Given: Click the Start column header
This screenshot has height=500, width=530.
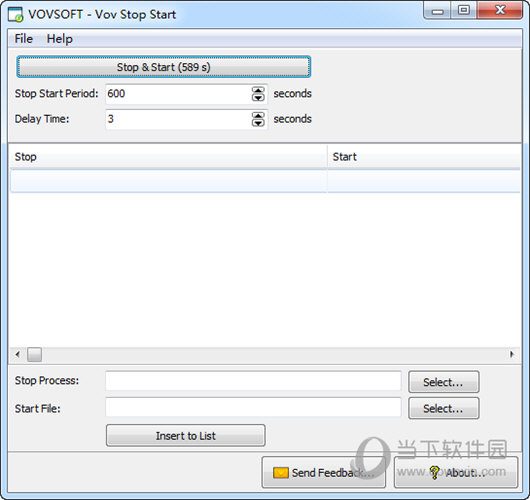Looking at the screenshot, I should click(424, 157).
